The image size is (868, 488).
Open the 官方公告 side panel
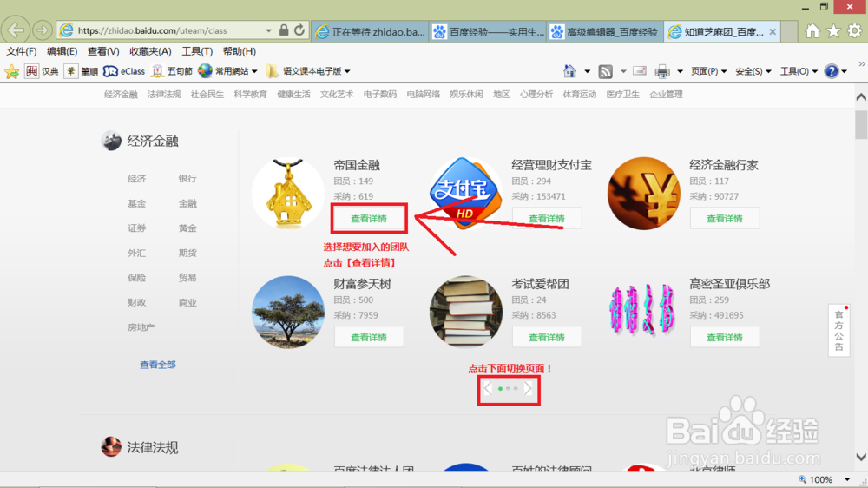[x=839, y=330]
